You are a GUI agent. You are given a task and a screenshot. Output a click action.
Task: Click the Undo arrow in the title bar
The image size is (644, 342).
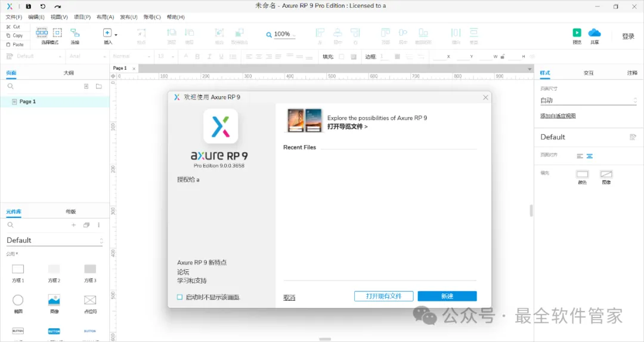(43, 6)
